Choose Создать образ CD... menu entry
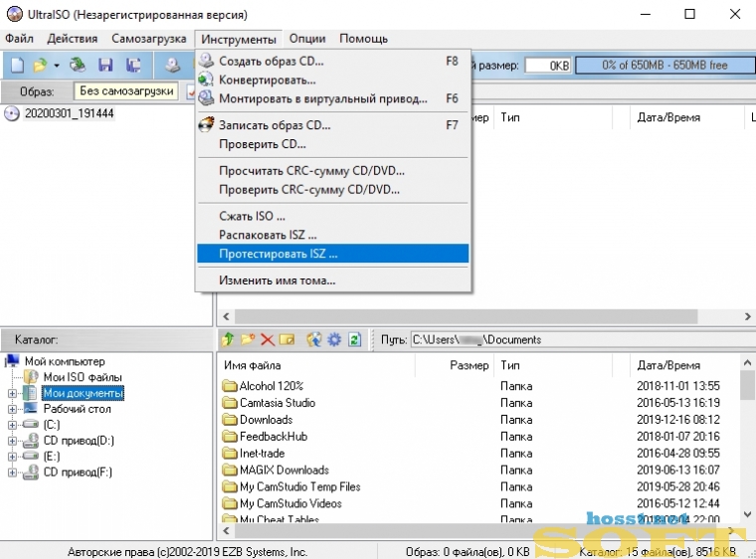Screen dimensions: 756x559 (x=332, y=62)
